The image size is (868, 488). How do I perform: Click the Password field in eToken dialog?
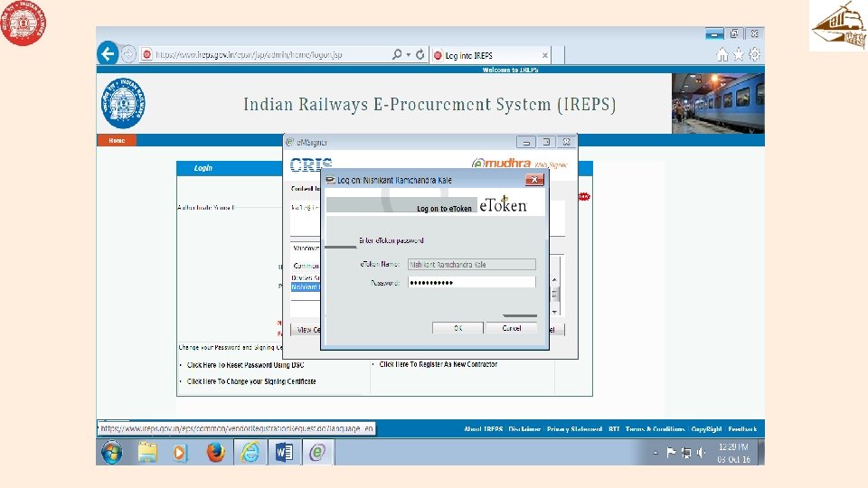[472, 282]
